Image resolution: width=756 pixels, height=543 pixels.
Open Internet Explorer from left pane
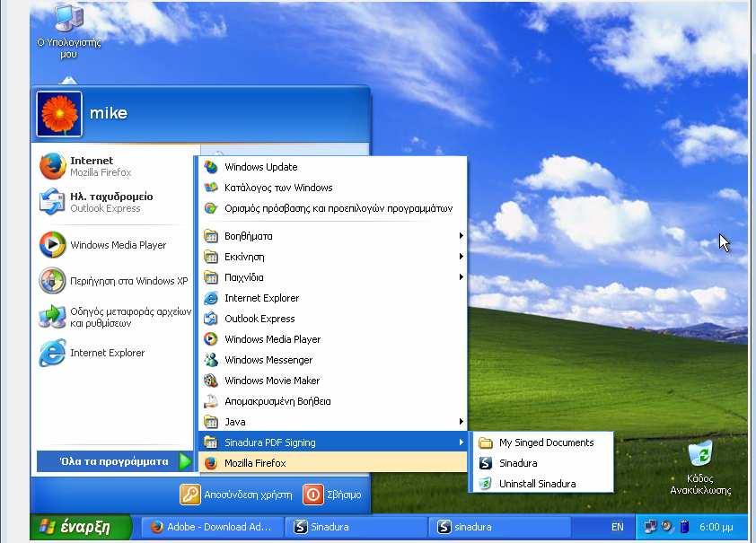click(x=114, y=353)
